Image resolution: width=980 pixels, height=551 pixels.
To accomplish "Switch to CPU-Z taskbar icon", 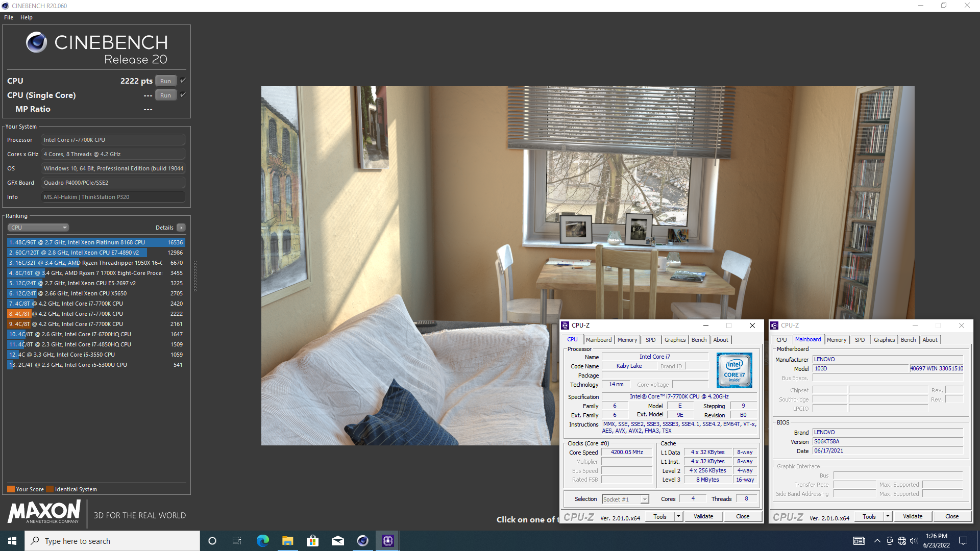I will click(x=387, y=541).
